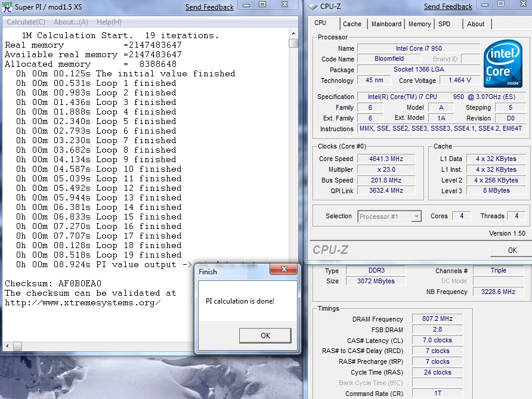
Task: Click the Instructions field listing MMX, SSE
Action: pos(442,129)
